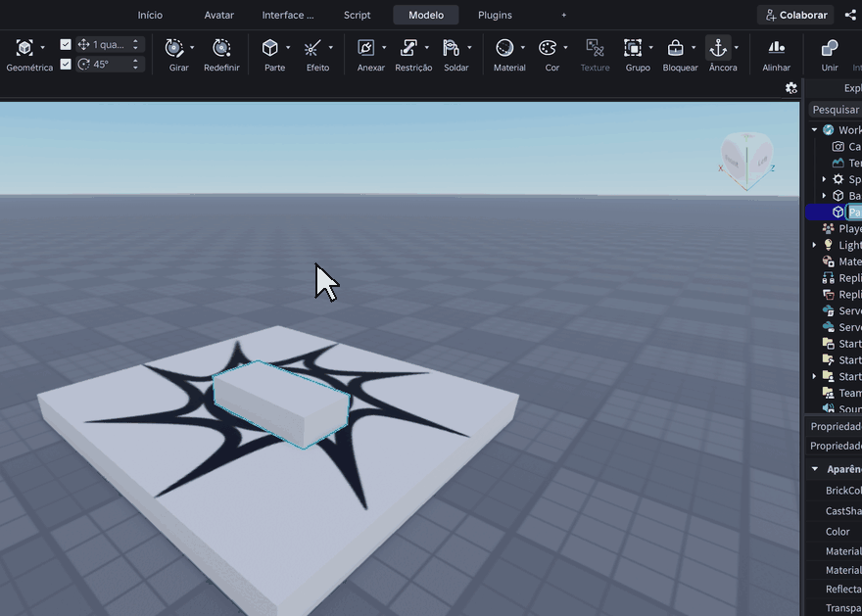This screenshot has height=616, width=862.
Task: Click the 45° rotation increment field
Action: (110, 65)
